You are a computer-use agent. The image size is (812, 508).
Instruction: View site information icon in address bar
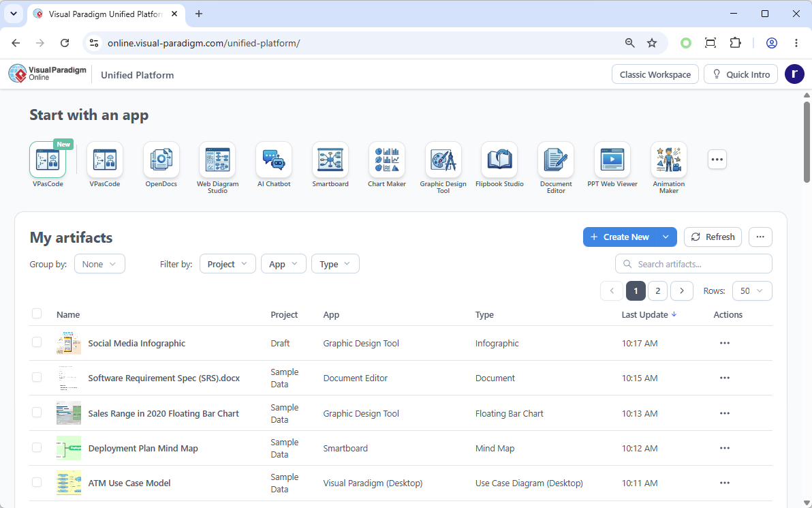pyautogui.click(x=94, y=43)
